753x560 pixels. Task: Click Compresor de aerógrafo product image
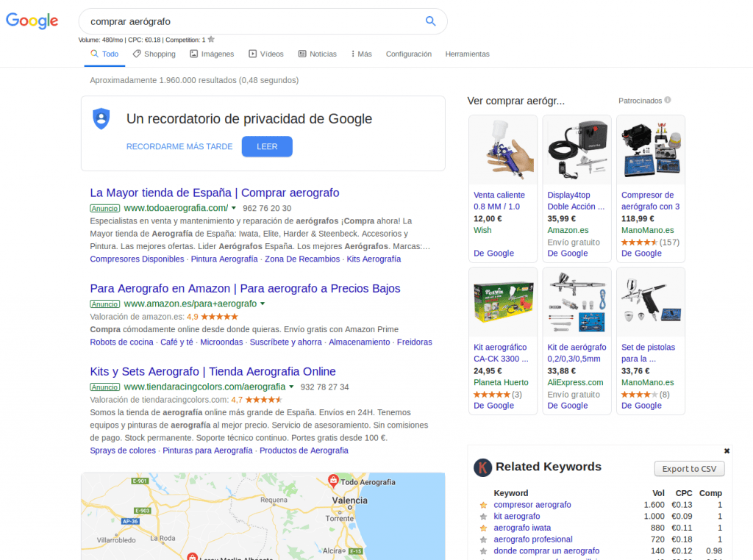(x=651, y=150)
